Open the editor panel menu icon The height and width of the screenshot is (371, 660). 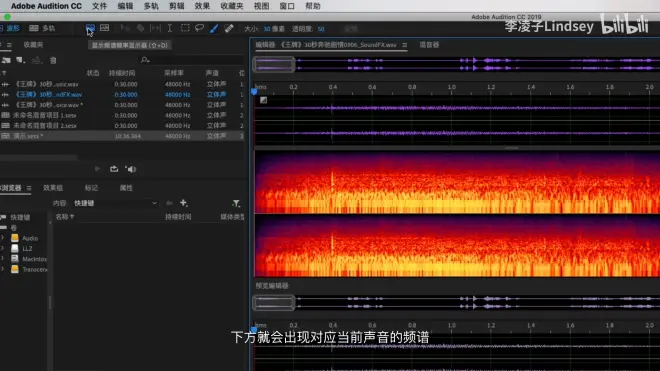pos(405,45)
